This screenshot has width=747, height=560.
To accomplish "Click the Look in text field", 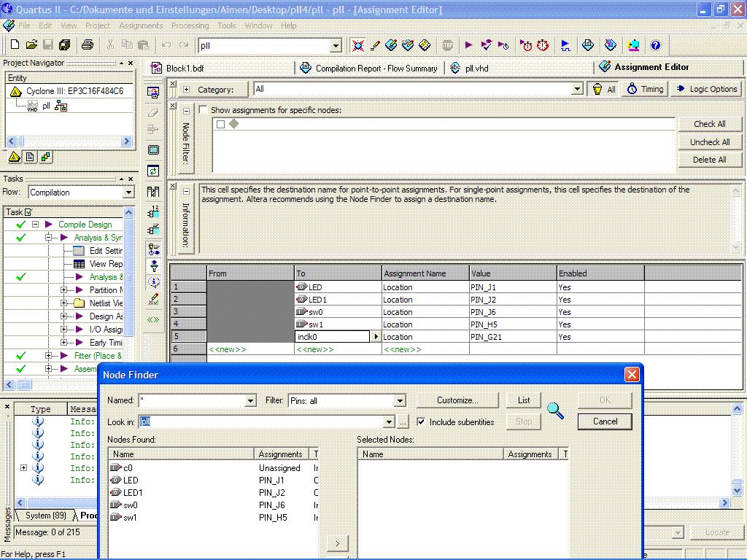I will [263, 422].
